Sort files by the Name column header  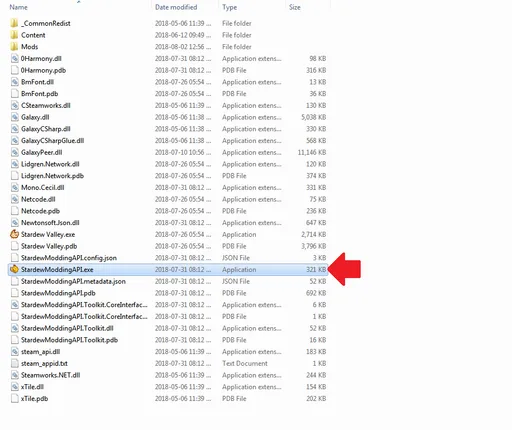point(18,7)
